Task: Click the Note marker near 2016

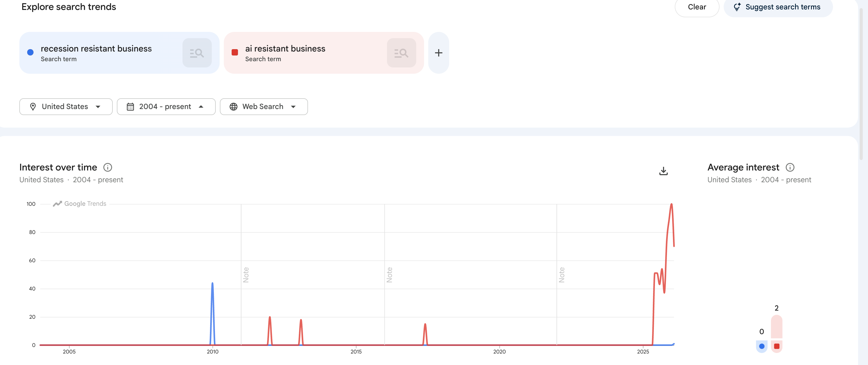Action: (x=390, y=275)
